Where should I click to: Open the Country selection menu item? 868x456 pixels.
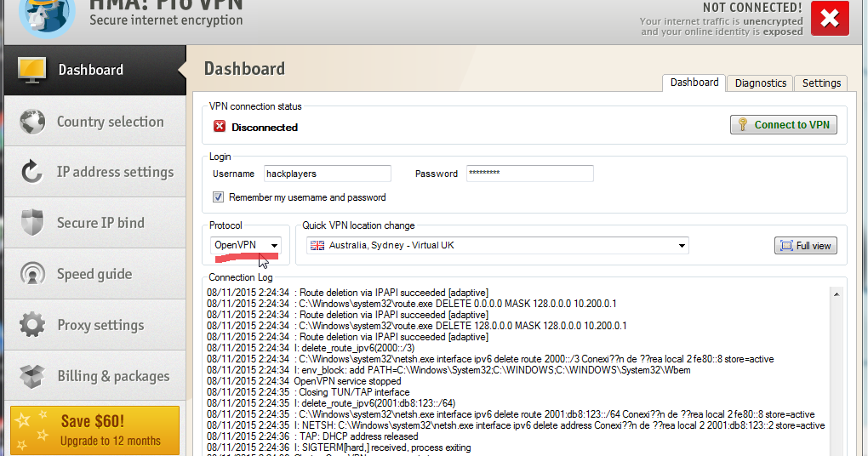point(95,122)
